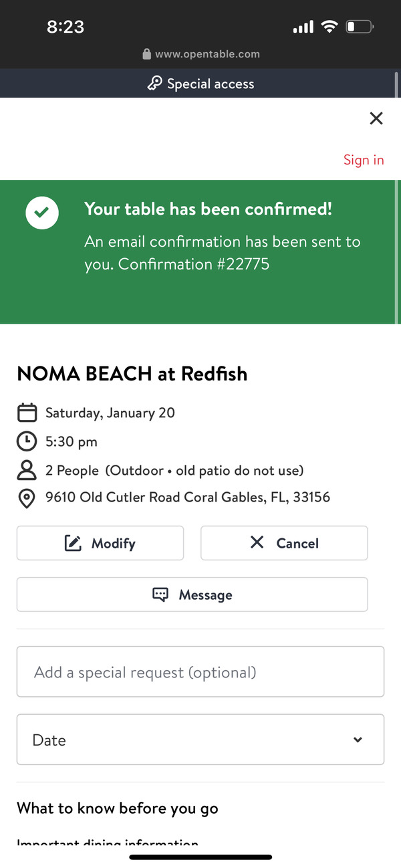Tap the www.opentable.com address bar

tap(207, 54)
